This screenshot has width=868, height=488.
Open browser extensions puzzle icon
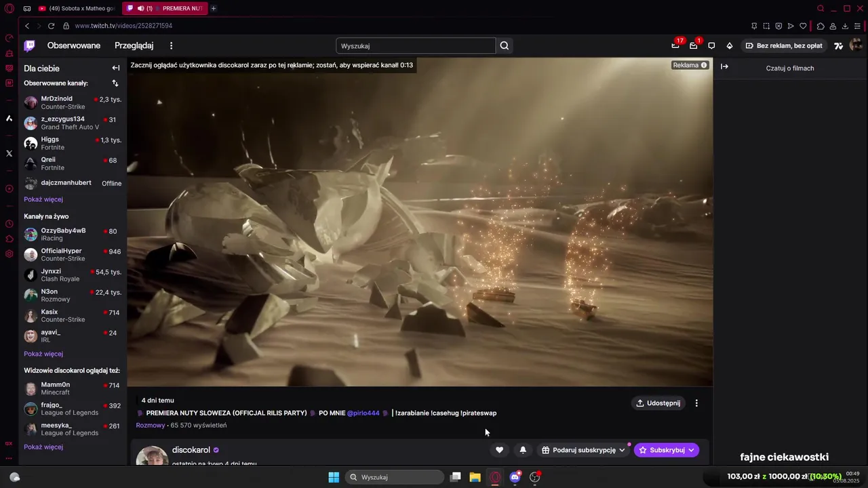(821, 26)
